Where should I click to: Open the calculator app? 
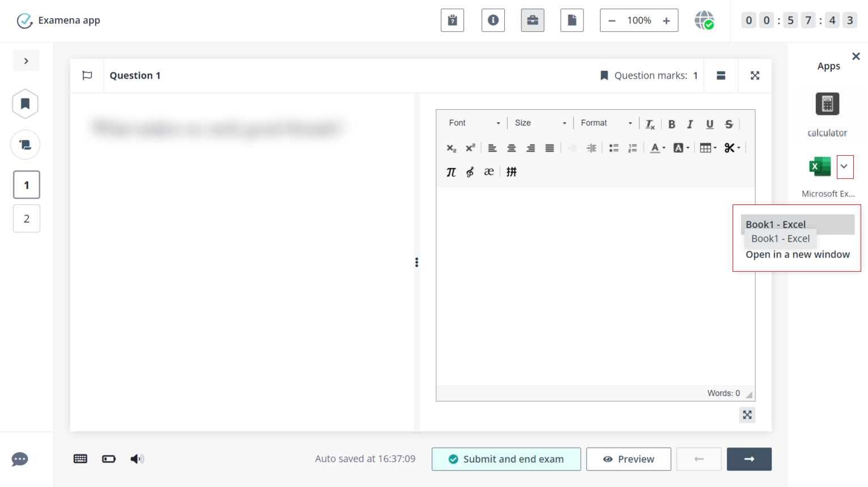(827, 104)
